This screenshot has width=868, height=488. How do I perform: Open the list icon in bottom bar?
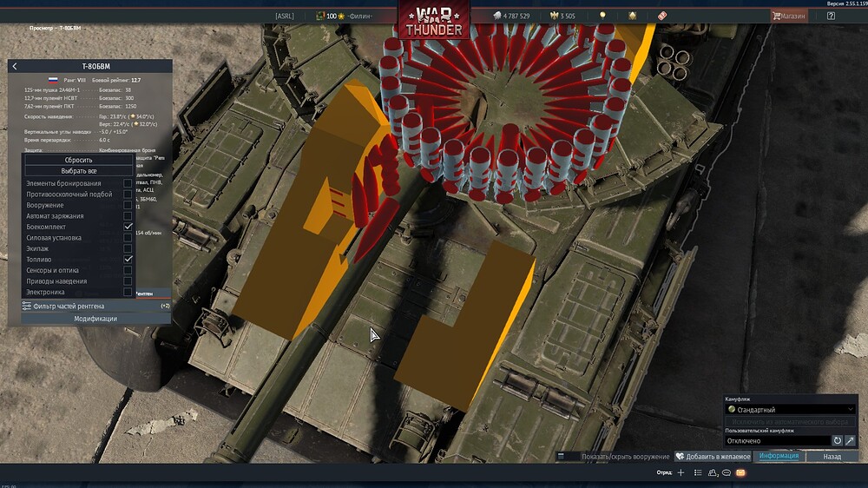point(698,472)
